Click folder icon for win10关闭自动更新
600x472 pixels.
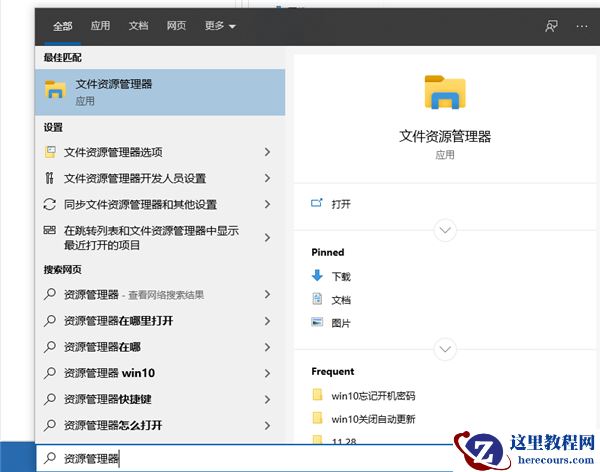click(x=317, y=418)
